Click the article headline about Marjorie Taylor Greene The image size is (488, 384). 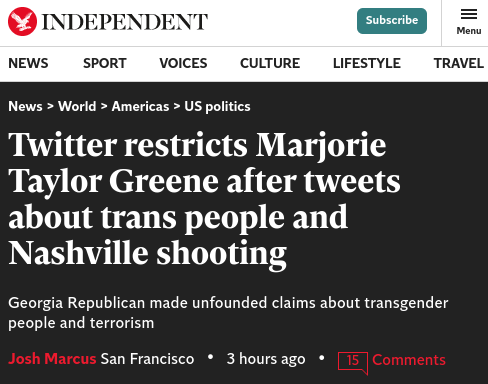click(x=204, y=200)
